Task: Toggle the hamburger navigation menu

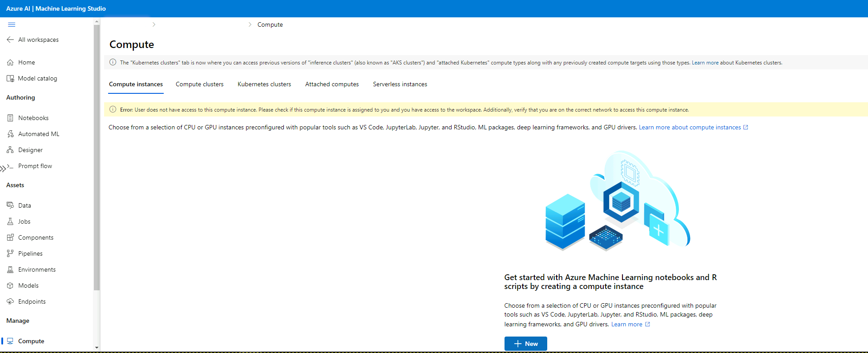Action: 12,25
